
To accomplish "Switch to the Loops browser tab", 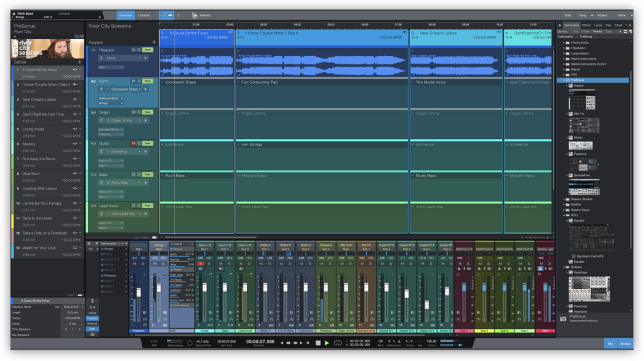I will 598,25.
